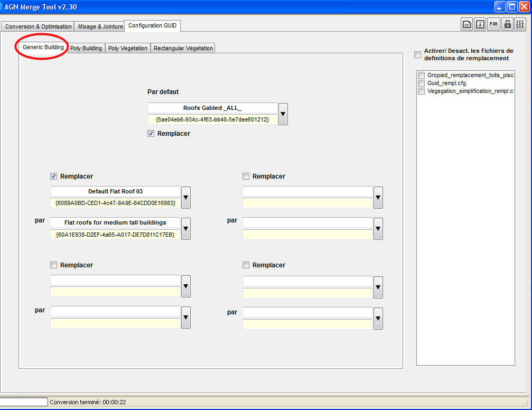Image resolution: width=532 pixels, height=410 pixels.
Task: Open the sliders settings icon
Action: point(520,24)
